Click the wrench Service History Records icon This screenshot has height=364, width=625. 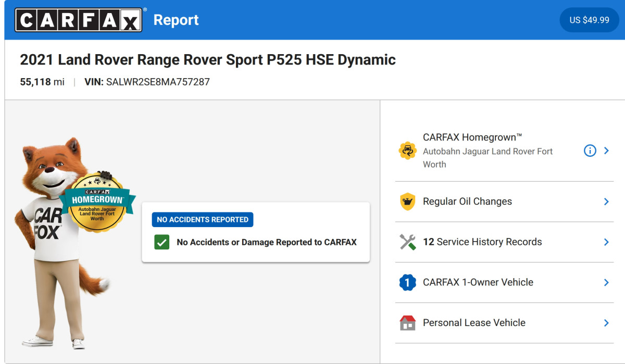(407, 242)
